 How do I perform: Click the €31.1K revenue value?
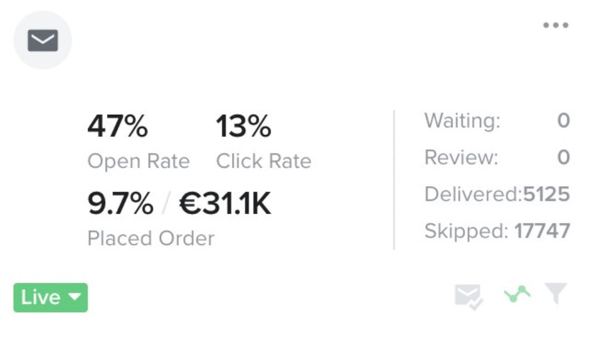click(x=225, y=205)
